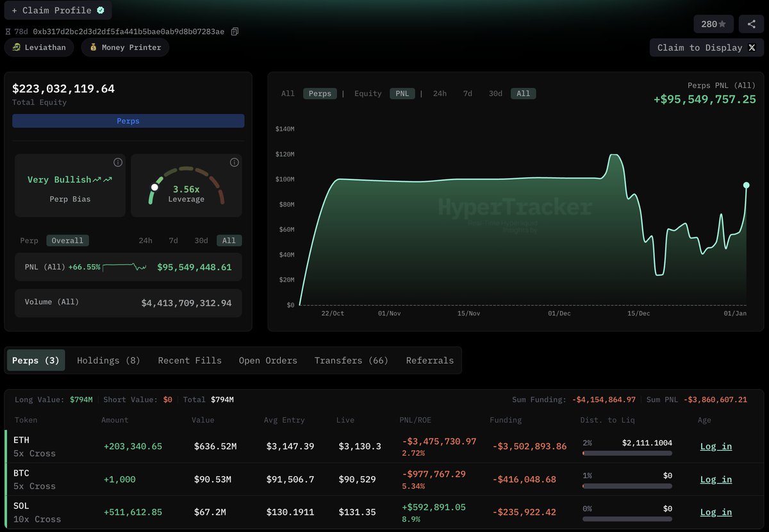
Task: Switch to Transfers (66) tab
Action: tap(351, 360)
